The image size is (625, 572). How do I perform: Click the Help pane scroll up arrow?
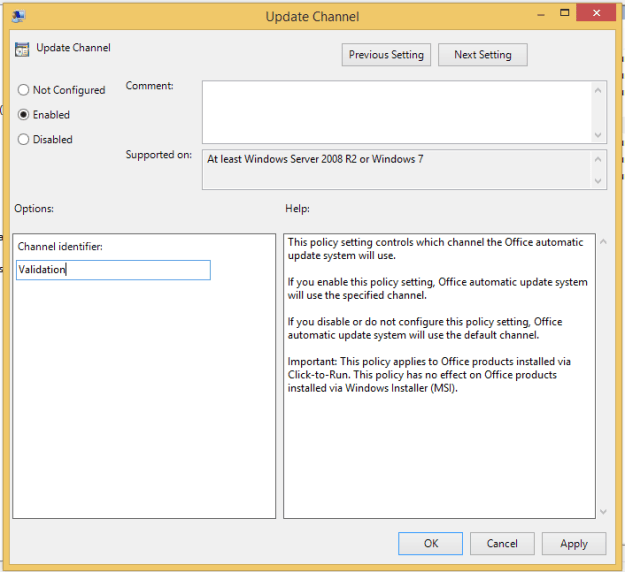[603, 242]
